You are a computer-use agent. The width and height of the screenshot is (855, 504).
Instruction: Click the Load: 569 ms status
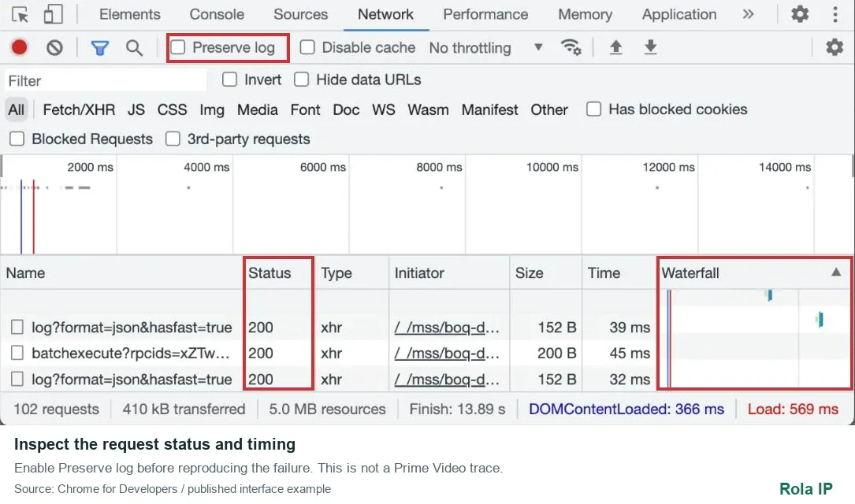point(792,409)
